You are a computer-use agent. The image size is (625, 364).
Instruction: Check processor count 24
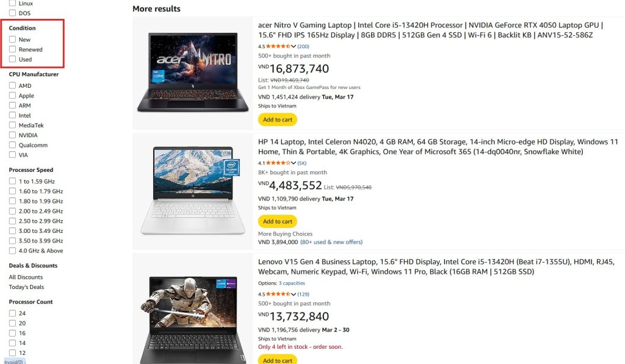click(13, 313)
